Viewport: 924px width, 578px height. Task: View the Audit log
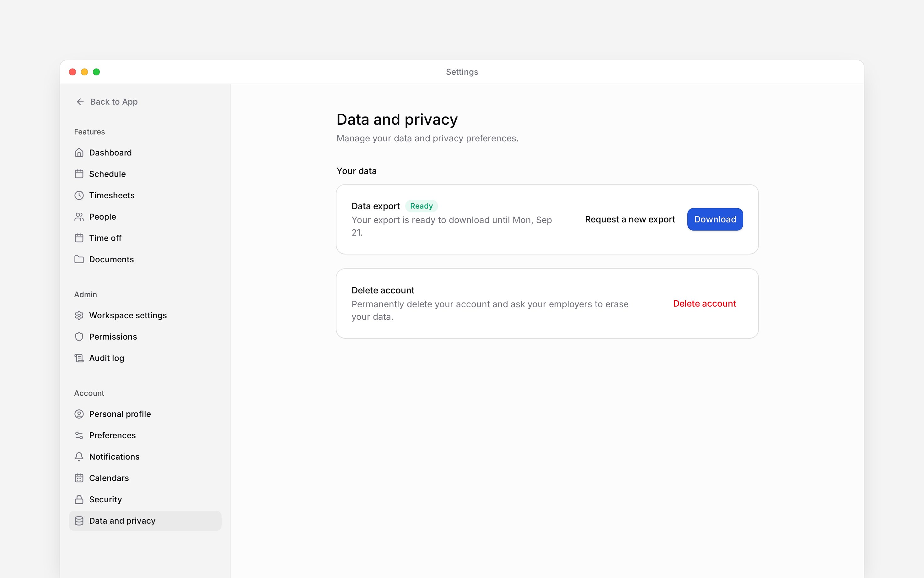pos(145,358)
